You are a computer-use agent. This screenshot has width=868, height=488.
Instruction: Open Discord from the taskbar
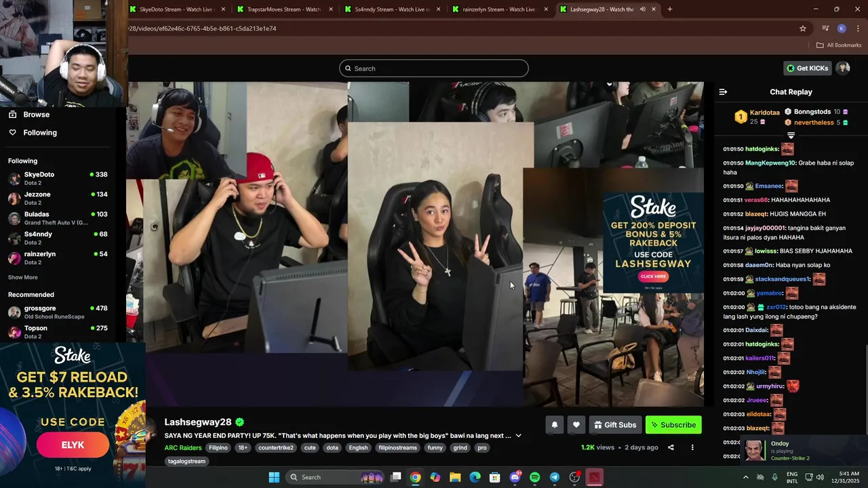pyautogui.click(x=515, y=477)
